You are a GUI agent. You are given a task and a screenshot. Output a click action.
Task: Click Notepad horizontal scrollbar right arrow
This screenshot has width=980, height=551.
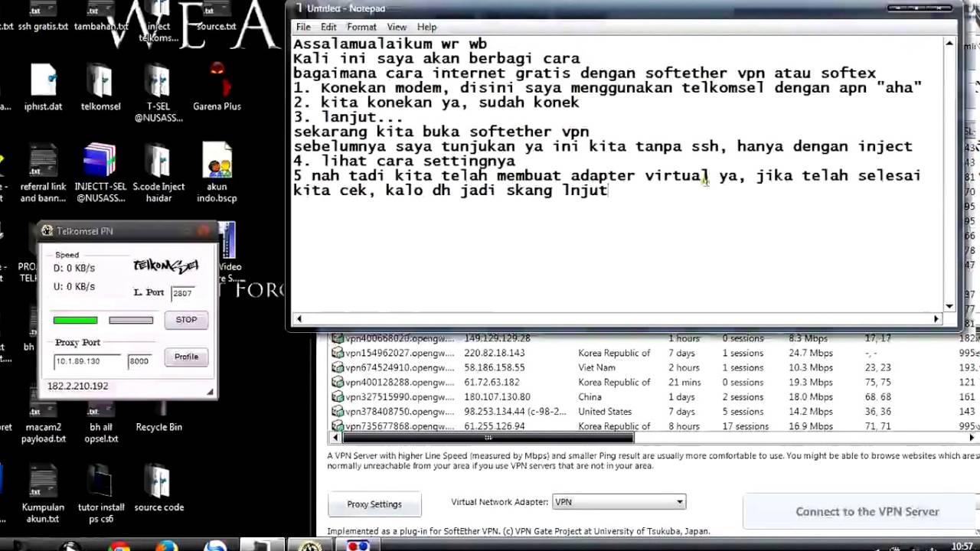[x=936, y=318]
